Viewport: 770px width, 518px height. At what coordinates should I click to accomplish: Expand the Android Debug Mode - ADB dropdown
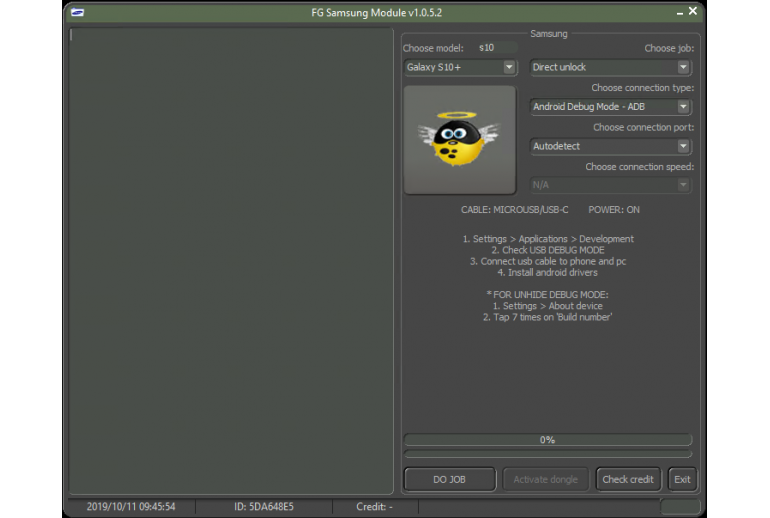(611, 107)
